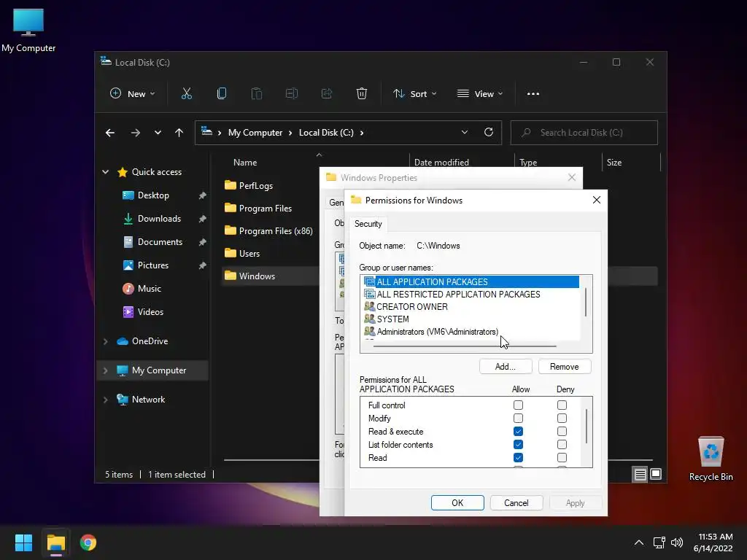747x560 pixels.
Task: Collapse the Quick access tree node
Action: coord(105,172)
